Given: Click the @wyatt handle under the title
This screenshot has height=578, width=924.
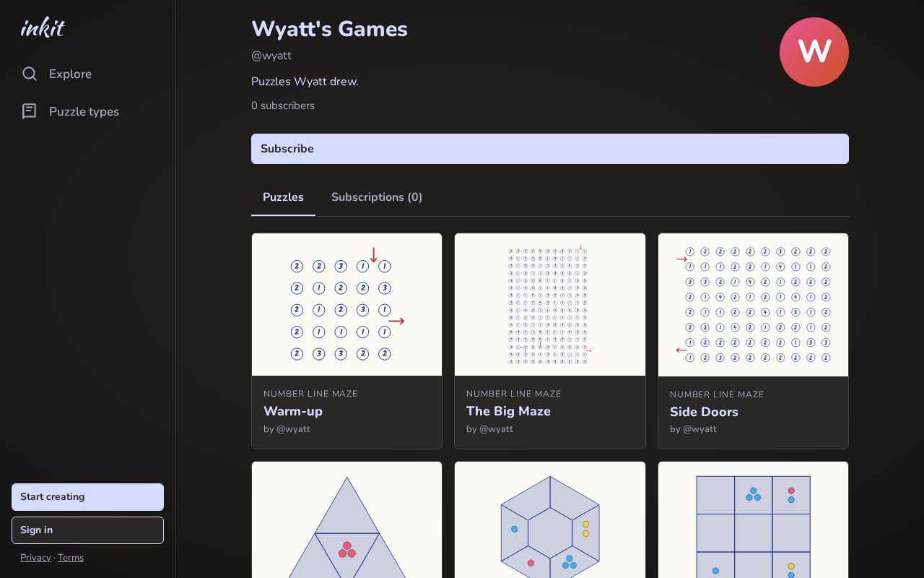Looking at the screenshot, I should point(271,56).
